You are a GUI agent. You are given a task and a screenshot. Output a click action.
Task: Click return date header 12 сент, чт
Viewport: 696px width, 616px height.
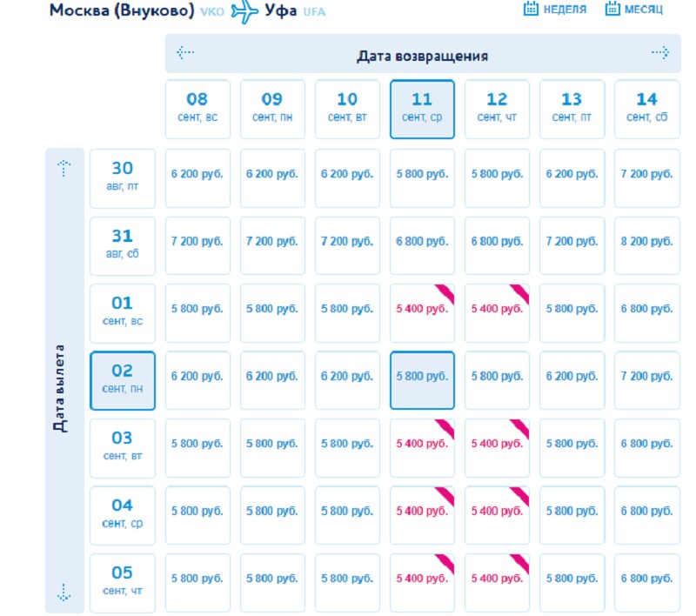tap(497, 109)
